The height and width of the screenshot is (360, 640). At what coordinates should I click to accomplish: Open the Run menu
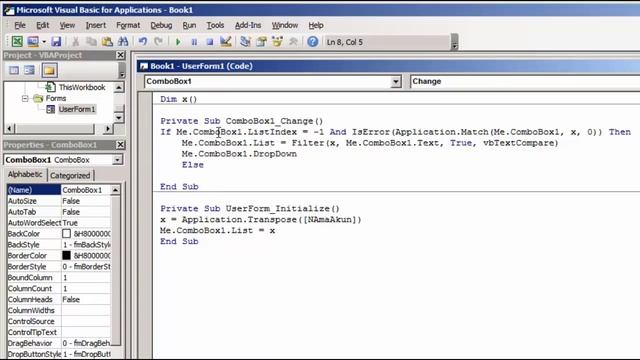coord(189,25)
